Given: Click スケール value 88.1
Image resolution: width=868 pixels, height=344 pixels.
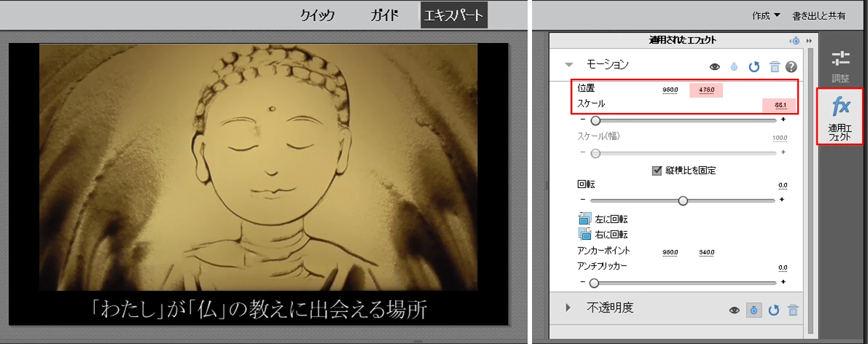Looking at the screenshot, I should 779,105.
